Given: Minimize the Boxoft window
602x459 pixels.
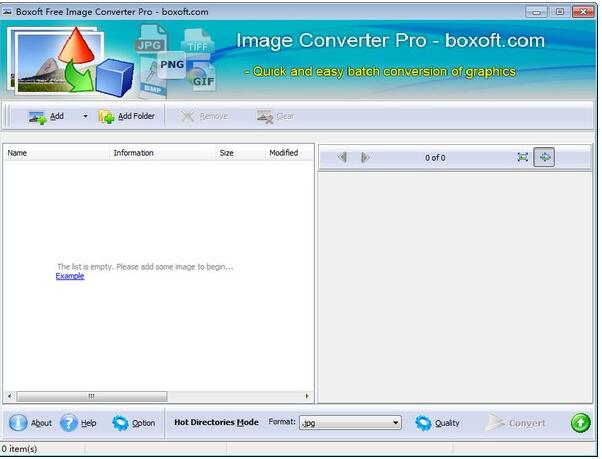Looking at the screenshot, I should 536,12.
